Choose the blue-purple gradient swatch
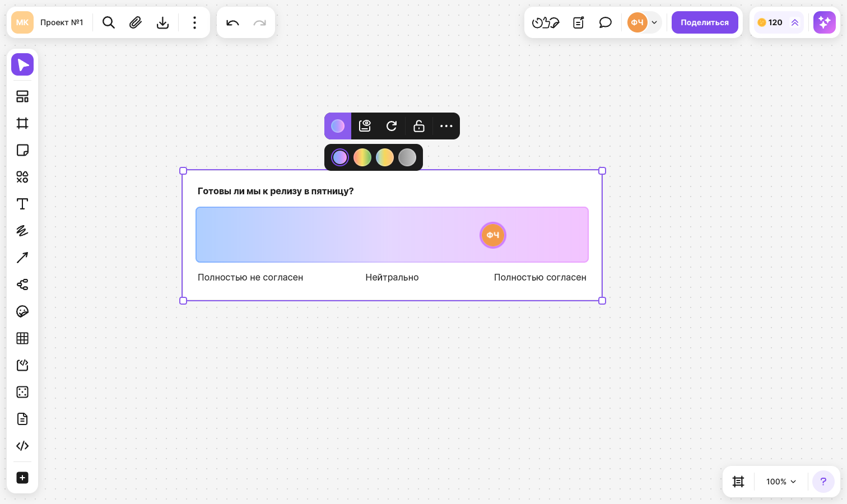This screenshot has height=504, width=847. pyautogui.click(x=340, y=157)
